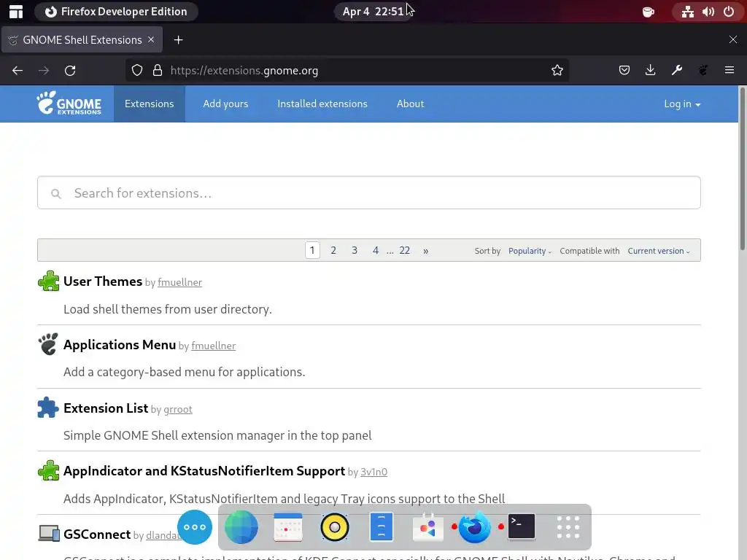Viewport: 747px width, 560px height.
Task: Click Firefox Developer Edition dock icon
Action: click(474, 527)
